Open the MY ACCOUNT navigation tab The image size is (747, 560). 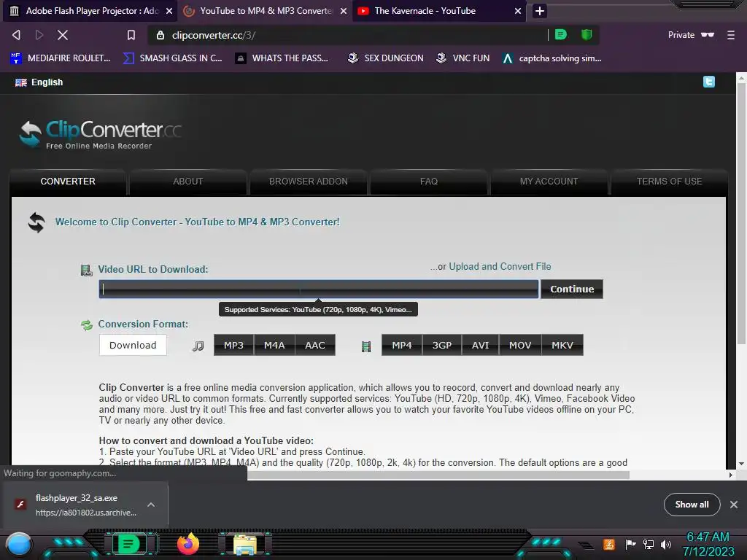coord(549,182)
